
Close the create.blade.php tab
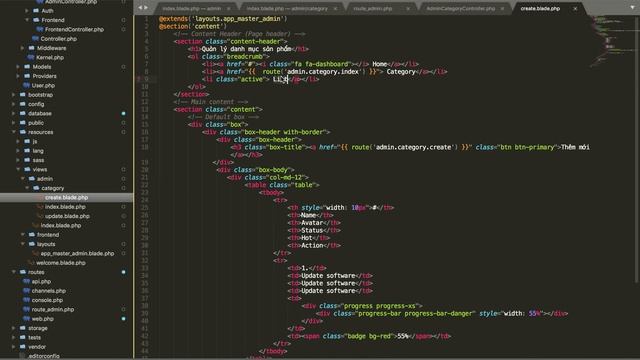(575, 9)
